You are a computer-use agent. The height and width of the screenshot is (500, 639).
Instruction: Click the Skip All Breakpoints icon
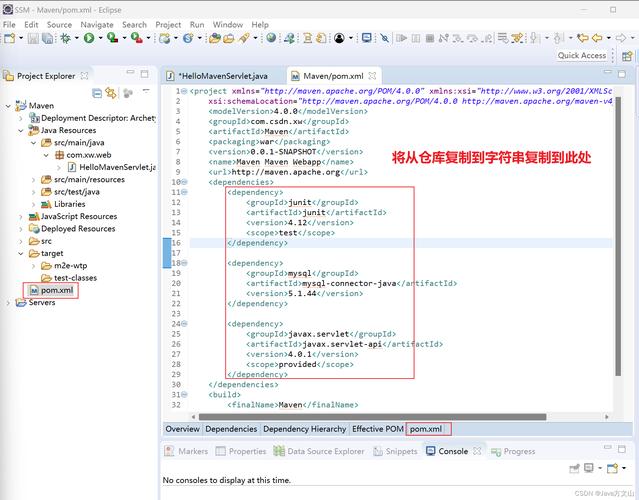point(384,38)
